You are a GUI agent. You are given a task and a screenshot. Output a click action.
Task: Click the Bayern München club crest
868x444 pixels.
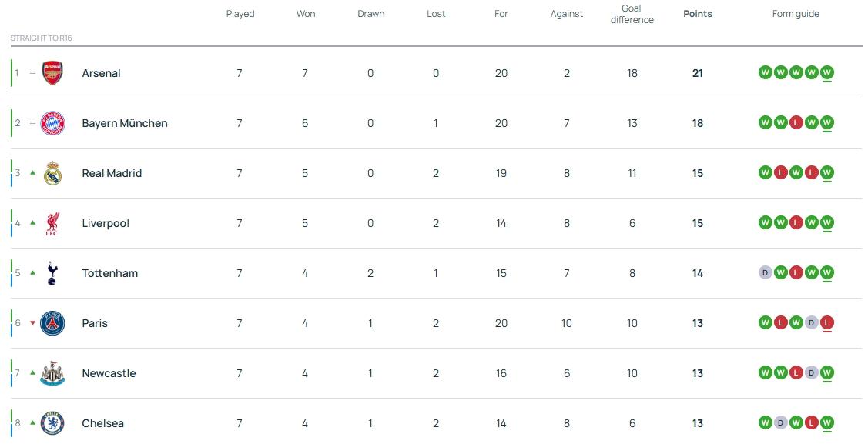point(52,123)
